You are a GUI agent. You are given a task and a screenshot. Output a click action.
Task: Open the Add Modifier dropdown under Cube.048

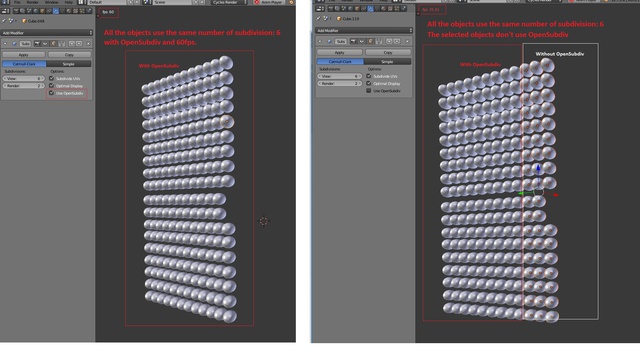pyautogui.click(x=47, y=33)
